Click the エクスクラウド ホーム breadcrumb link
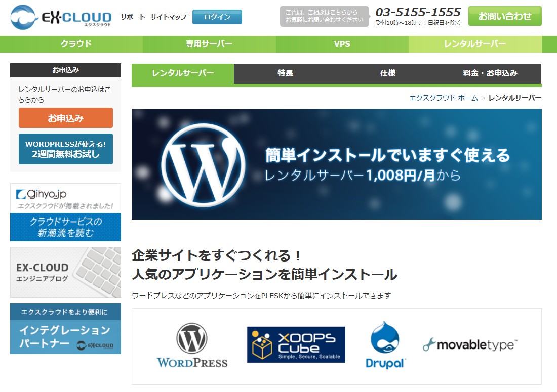 pyautogui.click(x=444, y=98)
